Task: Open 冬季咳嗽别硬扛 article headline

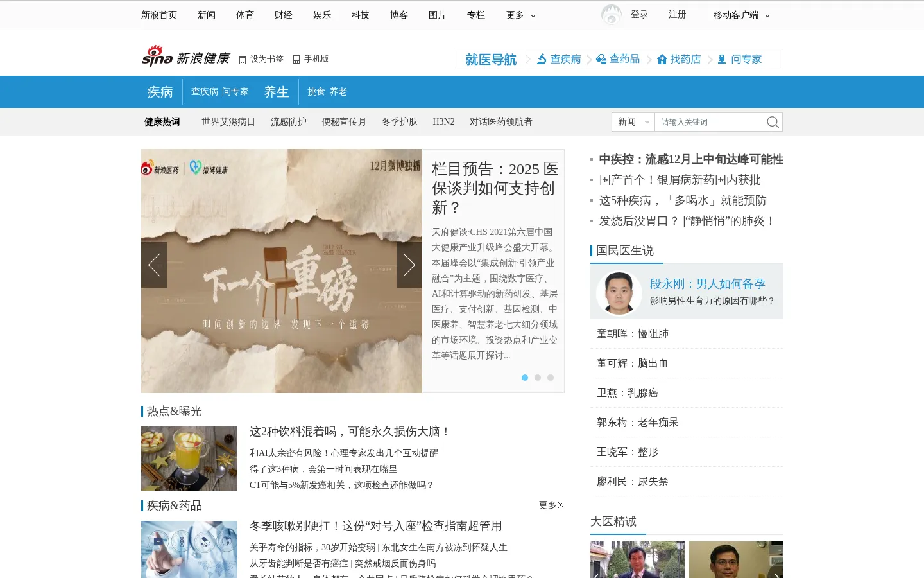Action: 376,526
